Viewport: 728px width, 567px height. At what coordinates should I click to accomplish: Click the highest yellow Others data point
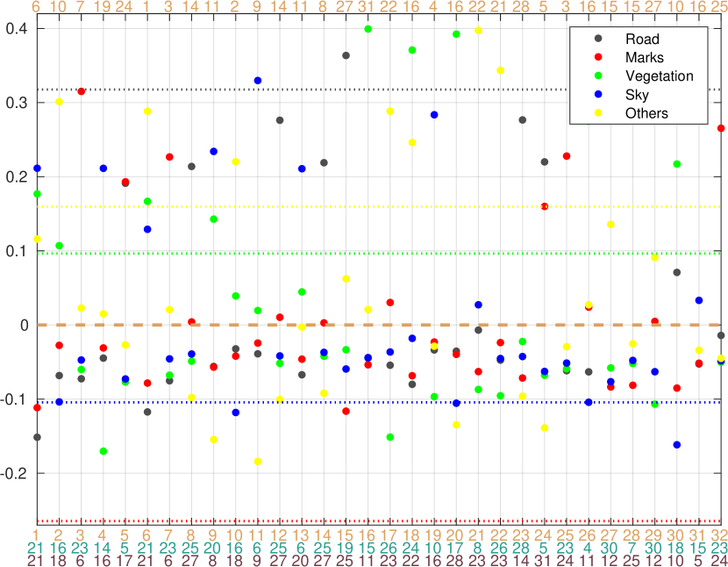[478, 31]
